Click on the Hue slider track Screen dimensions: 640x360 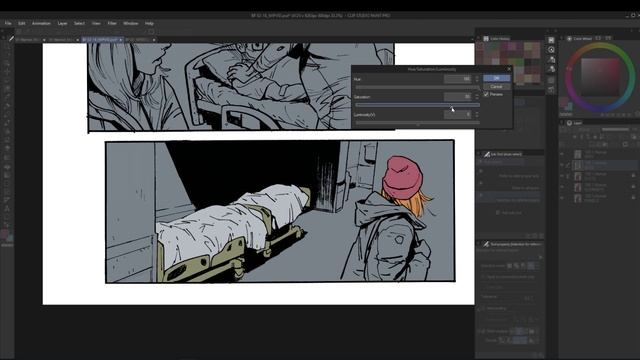pos(418,87)
